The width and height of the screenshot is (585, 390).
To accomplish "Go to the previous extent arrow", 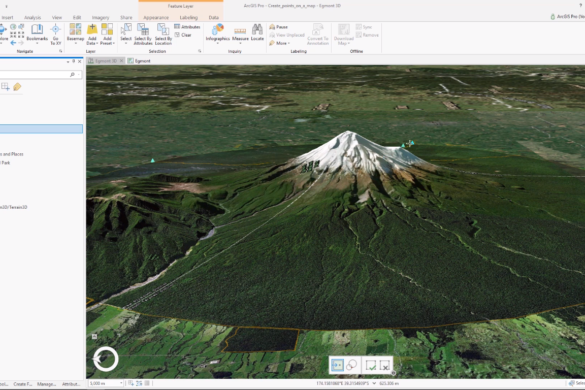I will [x=13, y=43].
